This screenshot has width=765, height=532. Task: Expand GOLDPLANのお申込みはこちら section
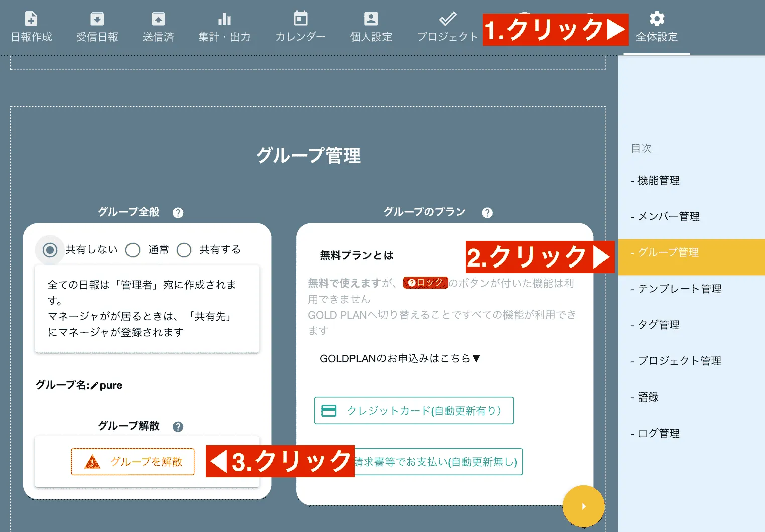pyautogui.click(x=399, y=358)
